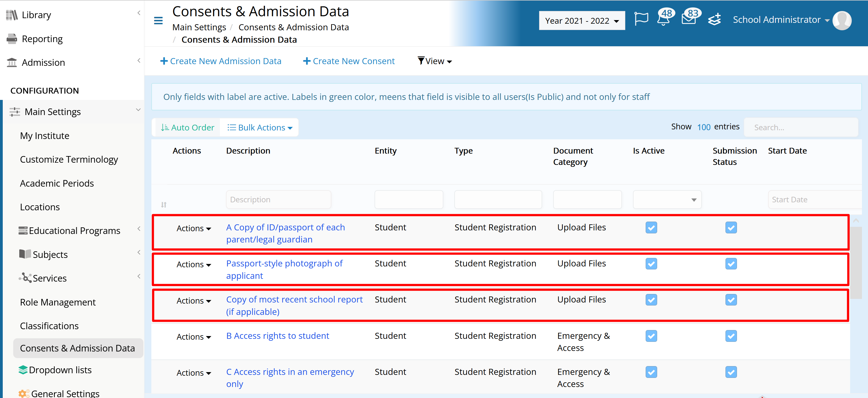Click Main Settings breadcrumb link
Image resolution: width=868 pixels, height=398 pixels.
199,27
